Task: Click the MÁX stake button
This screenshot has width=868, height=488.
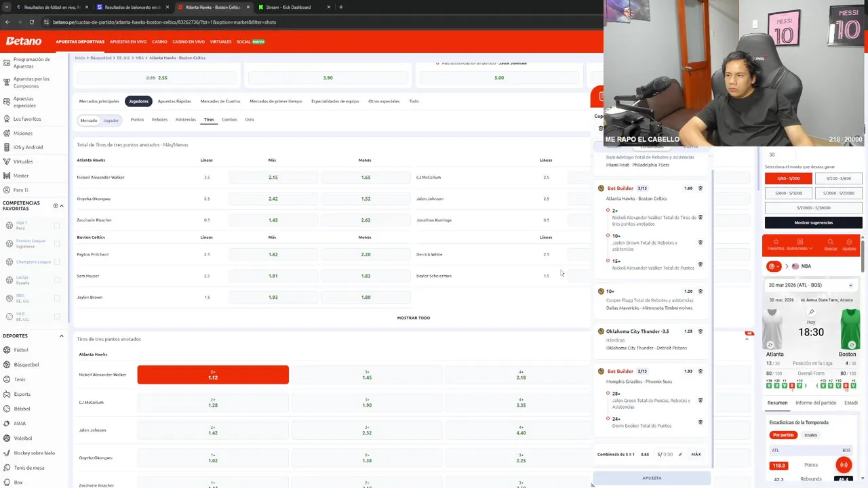Action: coord(696,454)
